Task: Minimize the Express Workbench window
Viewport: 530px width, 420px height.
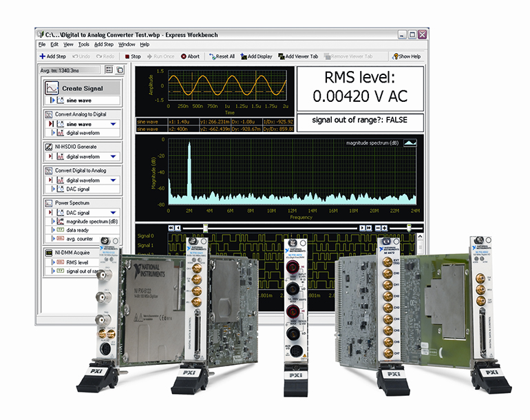Action: 401,34
